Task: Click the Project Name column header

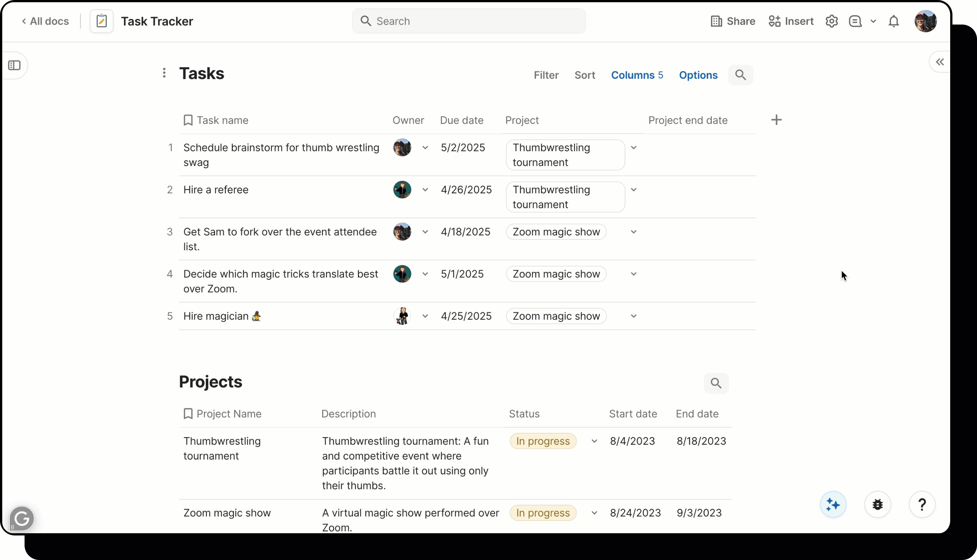Action: click(x=222, y=414)
